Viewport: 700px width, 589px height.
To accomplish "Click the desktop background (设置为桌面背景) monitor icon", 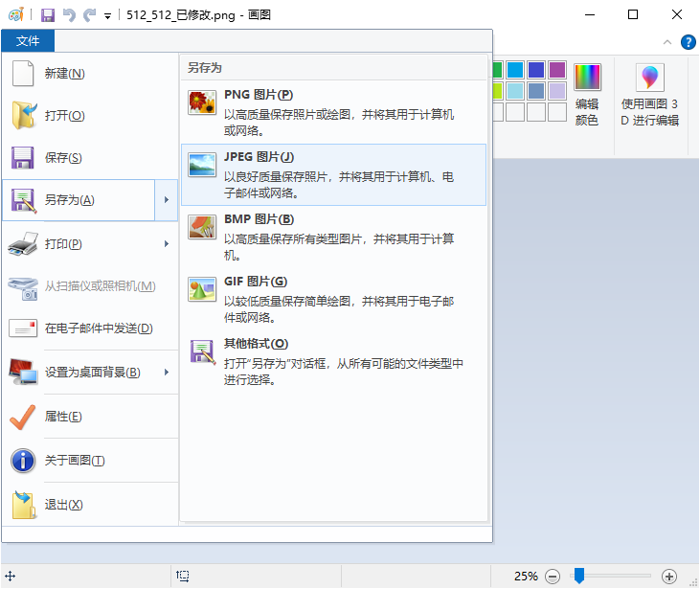I will click(23, 372).
